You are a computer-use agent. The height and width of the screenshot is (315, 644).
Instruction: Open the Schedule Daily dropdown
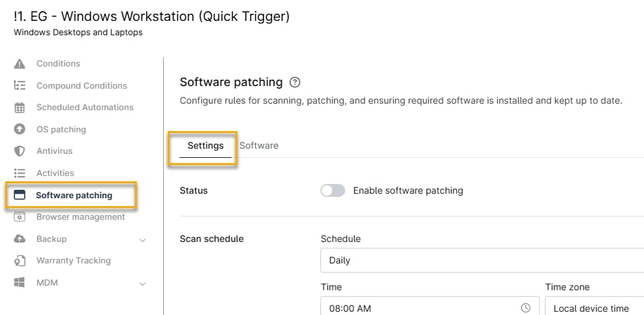click(x=482, y=260)
